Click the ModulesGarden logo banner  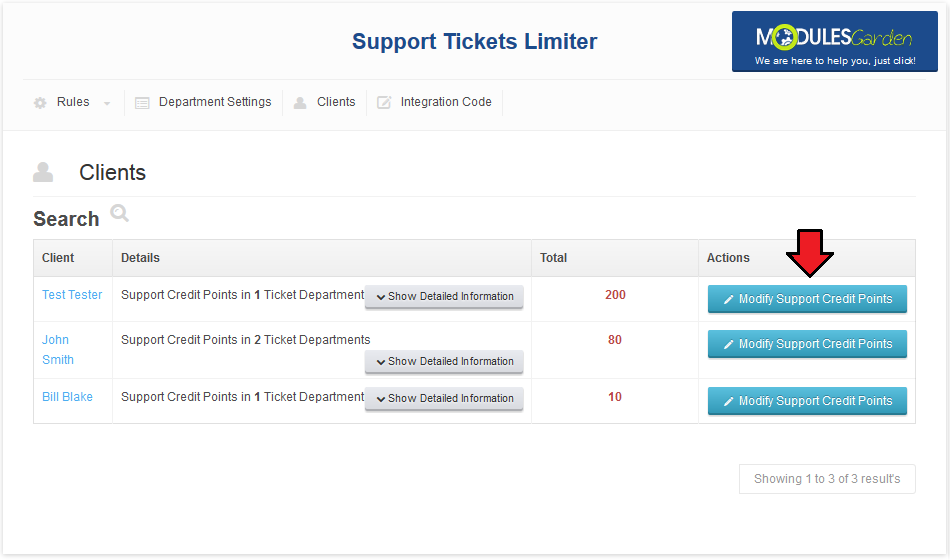[834, 41]
